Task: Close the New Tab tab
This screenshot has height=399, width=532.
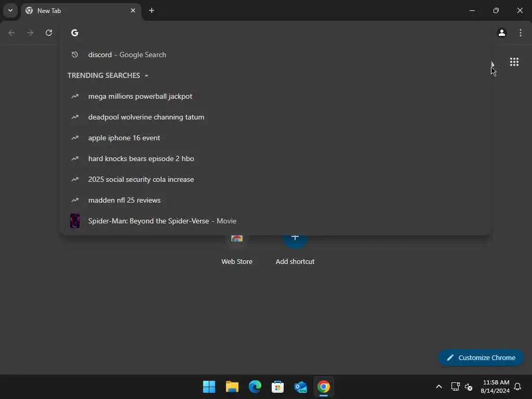Action: [x=133, y=10]
